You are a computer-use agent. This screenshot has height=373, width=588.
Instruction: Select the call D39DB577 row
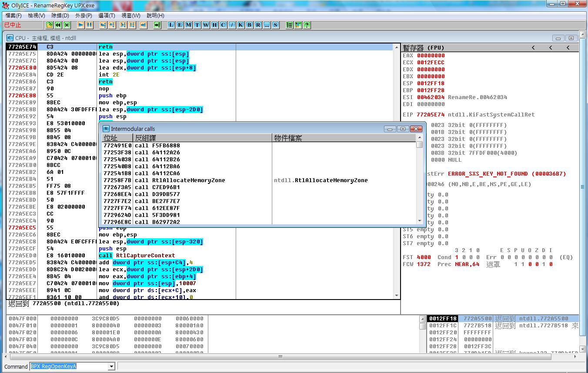tap(259, 194)
